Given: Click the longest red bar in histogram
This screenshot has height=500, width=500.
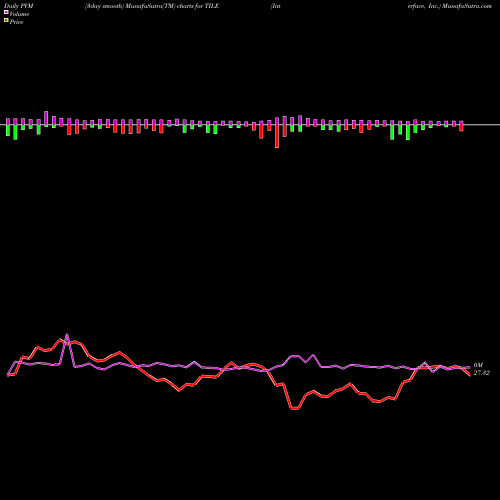Looking at the screenshot, I should (x=277, y=136).
